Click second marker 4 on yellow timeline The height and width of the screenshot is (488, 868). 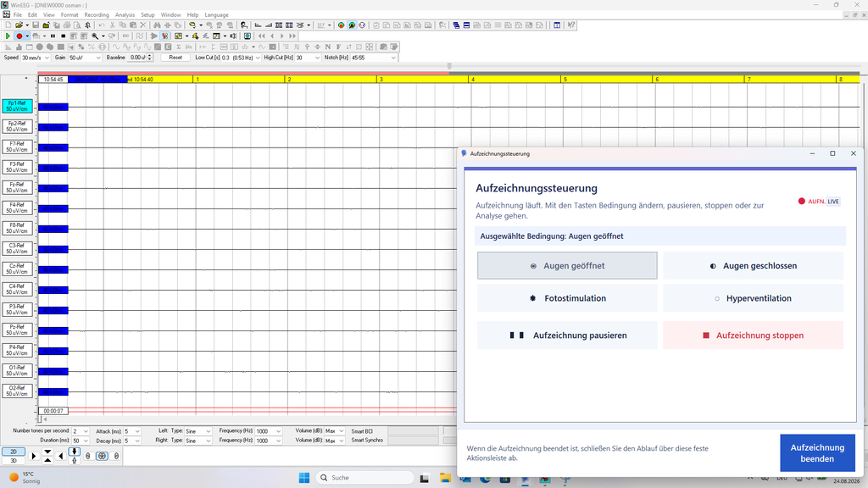pos(472,80)
